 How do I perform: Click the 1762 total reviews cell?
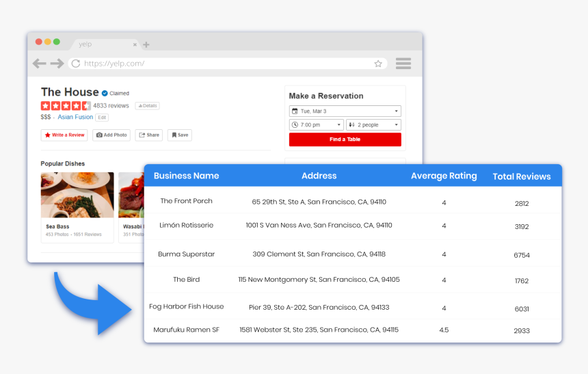click(522, 281)
